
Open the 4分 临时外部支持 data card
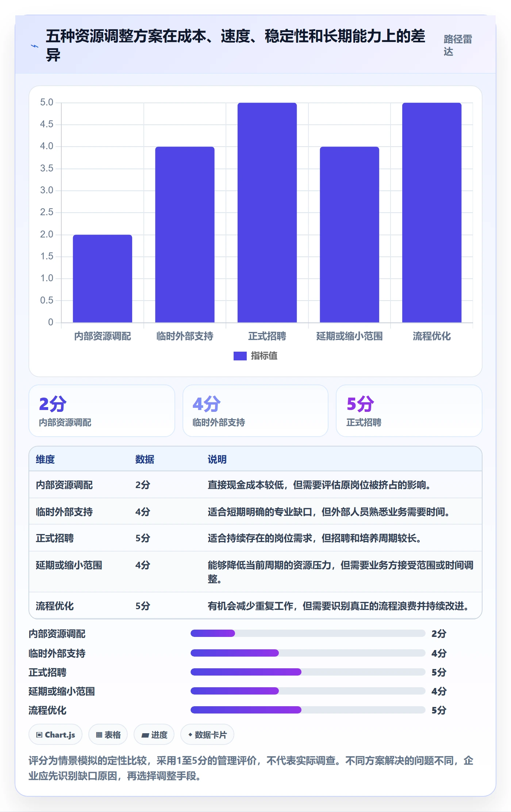point(255,411)
